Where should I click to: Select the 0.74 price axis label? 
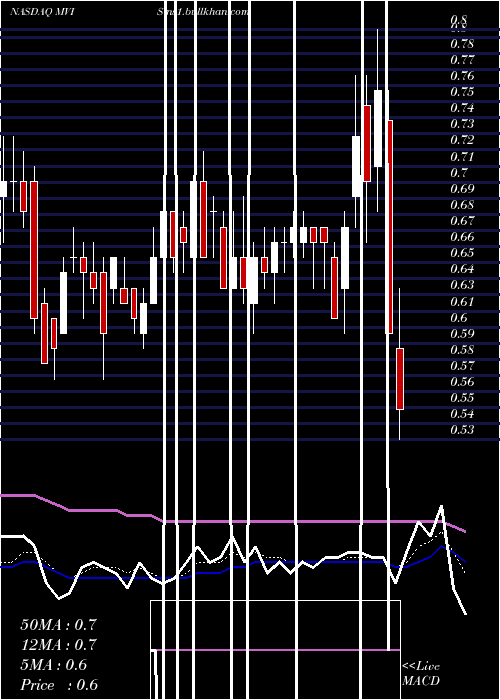click(x=462, y=108)
